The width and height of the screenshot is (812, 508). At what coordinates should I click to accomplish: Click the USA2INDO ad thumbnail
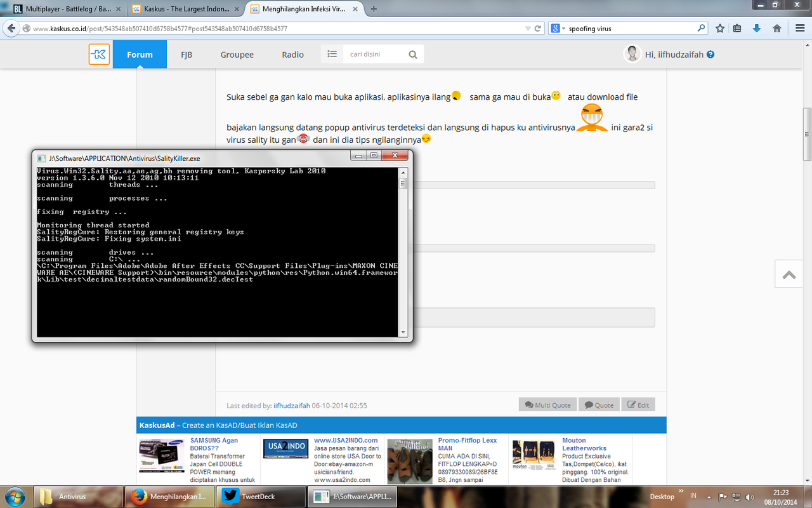pyautogui.click(x=285, y=449)
